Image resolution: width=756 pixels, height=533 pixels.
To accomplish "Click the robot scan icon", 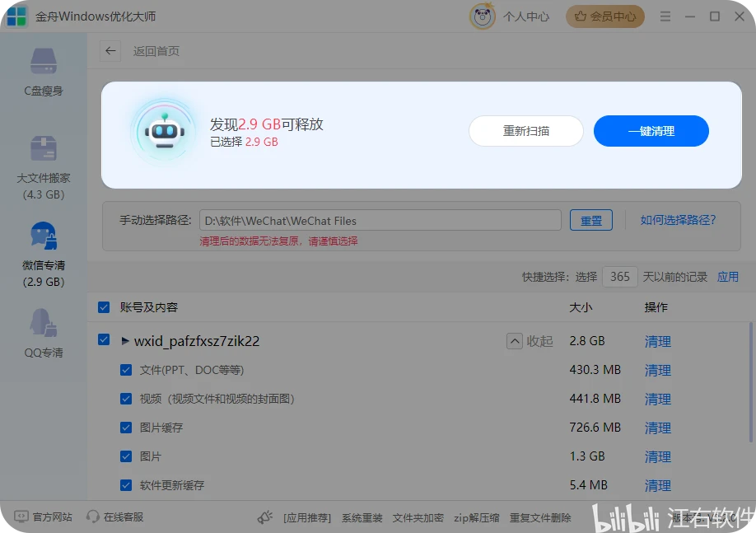I will coord(165,131).
